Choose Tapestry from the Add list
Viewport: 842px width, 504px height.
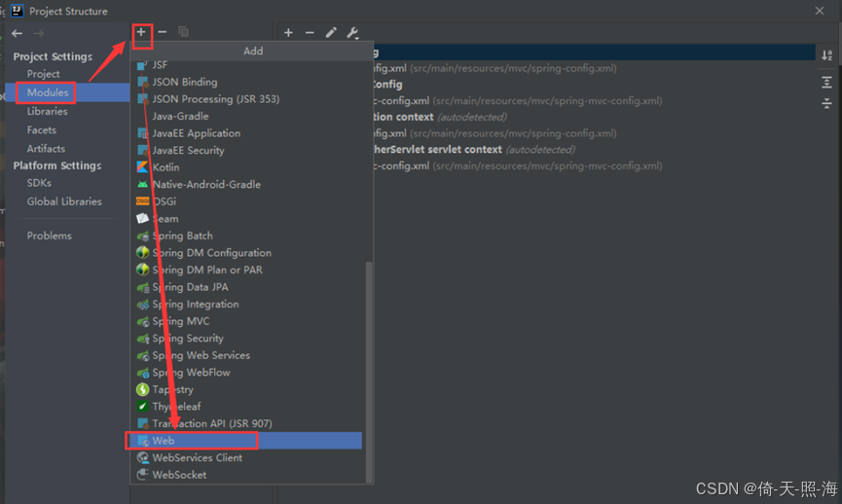pyautogui.click(x=247, y=389)
